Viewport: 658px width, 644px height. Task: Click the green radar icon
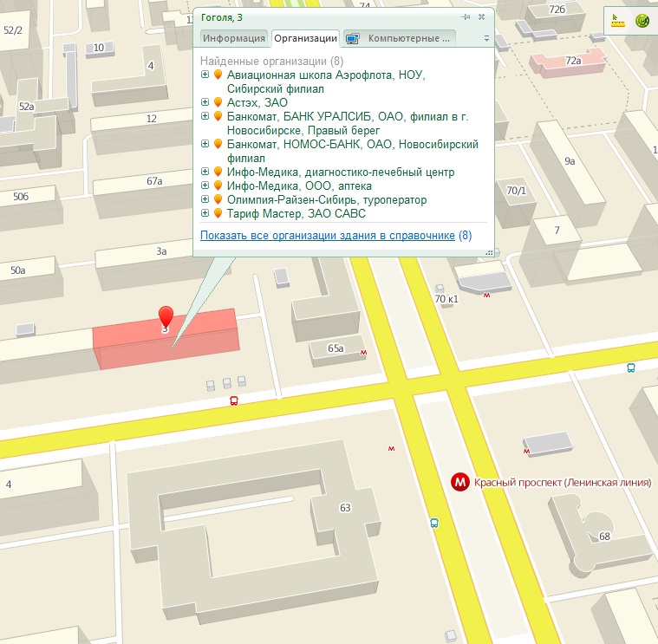(642, 20)
